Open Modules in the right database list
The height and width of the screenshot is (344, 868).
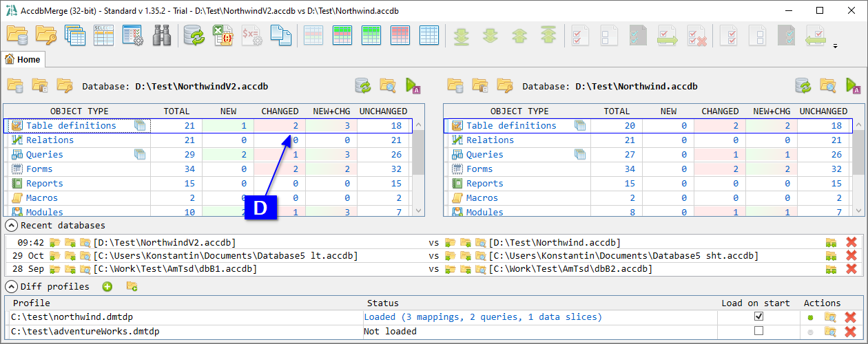(x=485, y=212)
